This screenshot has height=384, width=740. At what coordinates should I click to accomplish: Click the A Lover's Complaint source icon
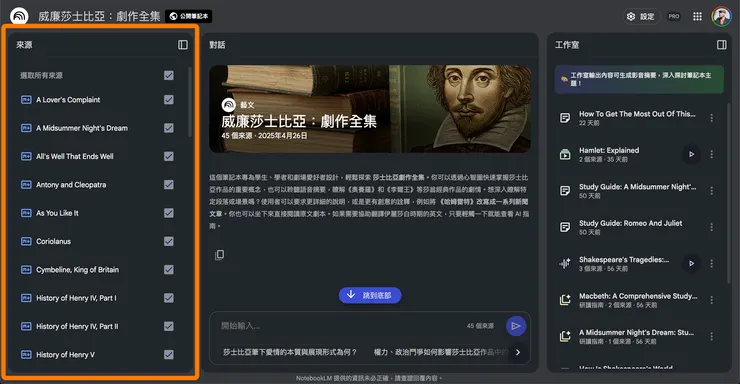coord(26,100)
